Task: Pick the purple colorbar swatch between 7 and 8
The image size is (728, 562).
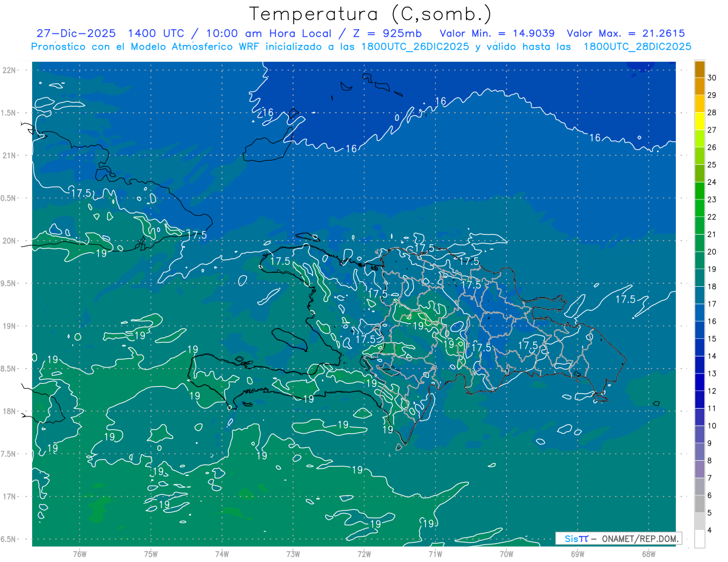Action: pyautogui.click(x=699, y=469)
